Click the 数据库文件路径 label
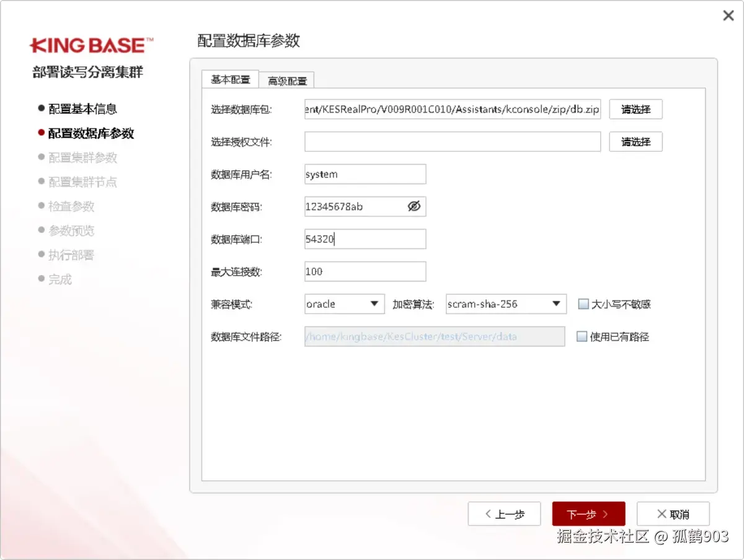This screenshot has width=744, height=560. pos(246,337)
